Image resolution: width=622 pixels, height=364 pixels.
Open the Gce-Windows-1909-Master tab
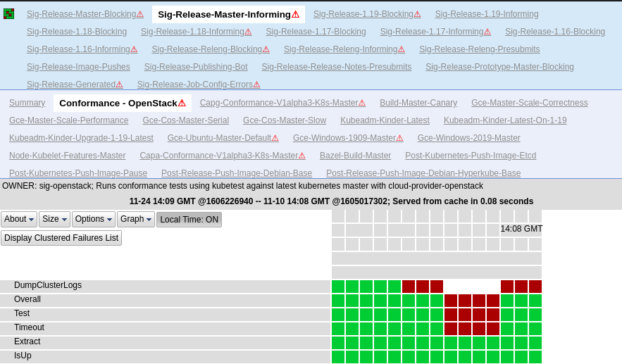coord(344,138)
